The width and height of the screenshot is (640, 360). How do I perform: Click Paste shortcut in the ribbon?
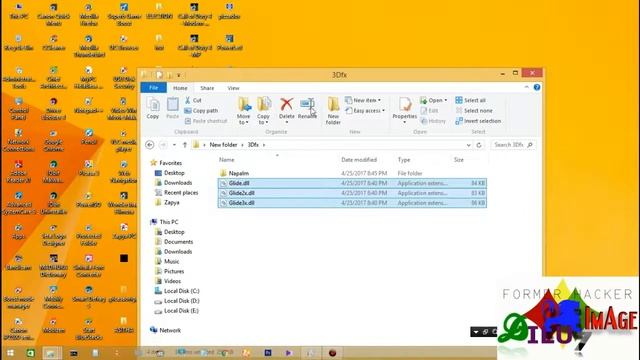[x=206, y=121]
